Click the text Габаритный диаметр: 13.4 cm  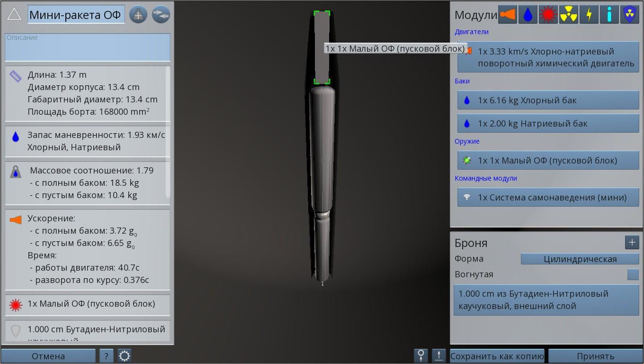[x=92, y=100]
